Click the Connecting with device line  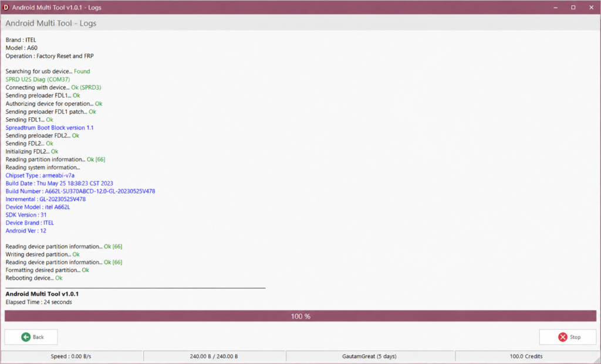click(53, 87)
